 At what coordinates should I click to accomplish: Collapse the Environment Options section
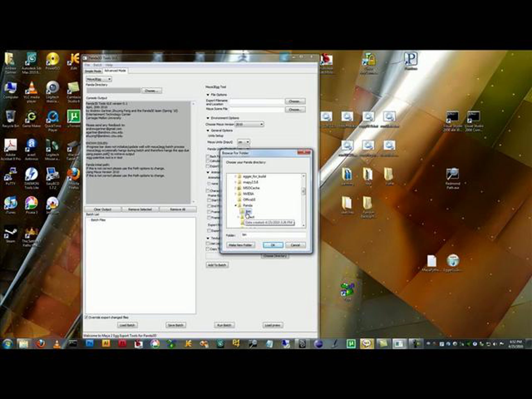tap(208, 118)
